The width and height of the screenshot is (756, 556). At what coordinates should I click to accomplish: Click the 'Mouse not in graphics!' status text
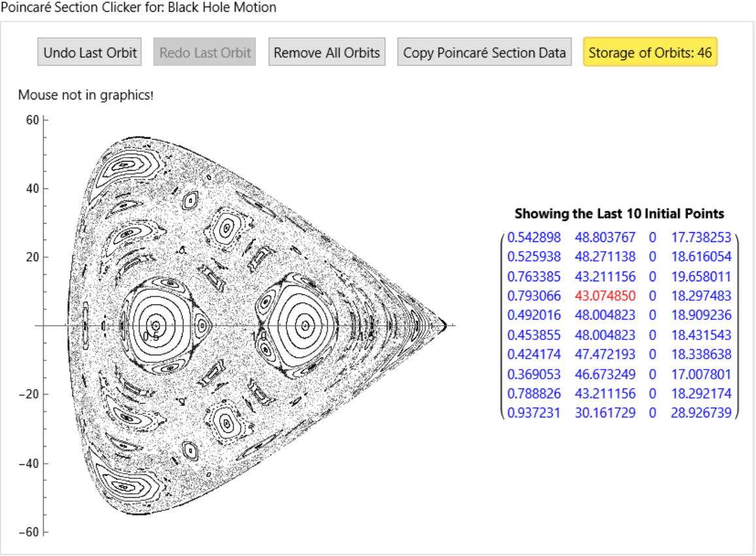(86, 96)
